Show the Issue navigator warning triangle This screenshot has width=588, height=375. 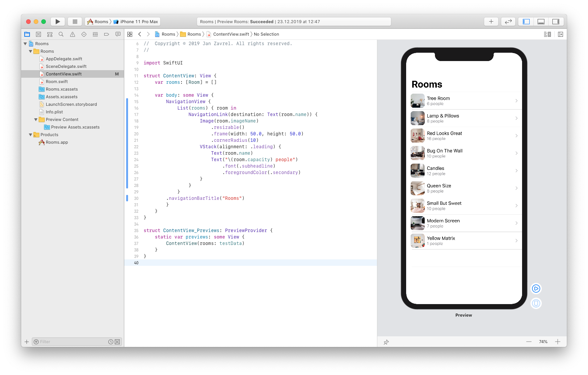(x=72, y=34)
